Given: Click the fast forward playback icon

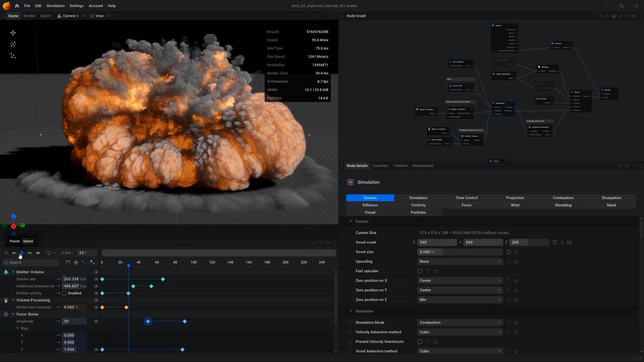Looking at the screenshot, I should [38, 253].
